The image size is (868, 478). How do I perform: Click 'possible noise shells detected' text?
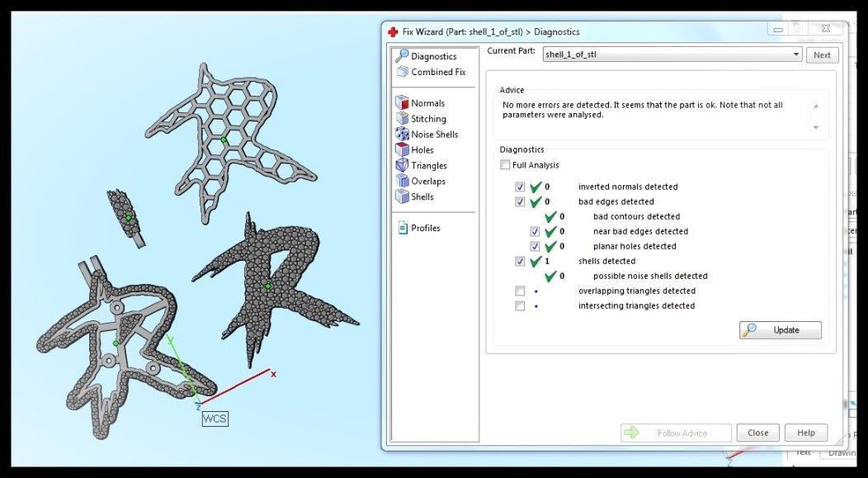point(650,276)
